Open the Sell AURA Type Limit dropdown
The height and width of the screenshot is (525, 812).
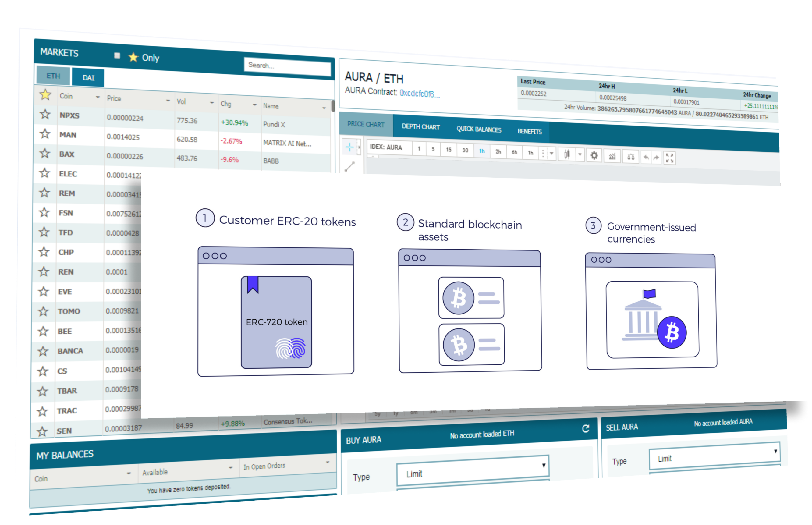(714, 456)
